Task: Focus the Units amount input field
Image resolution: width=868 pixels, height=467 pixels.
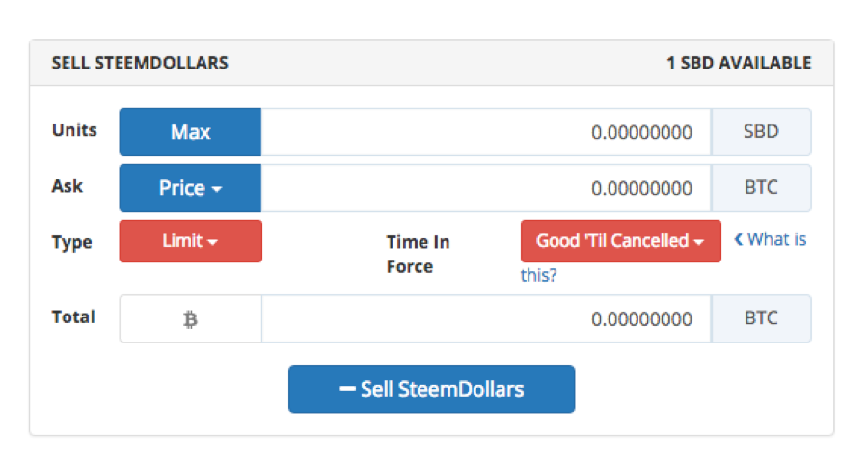Action: click(486, 132)
